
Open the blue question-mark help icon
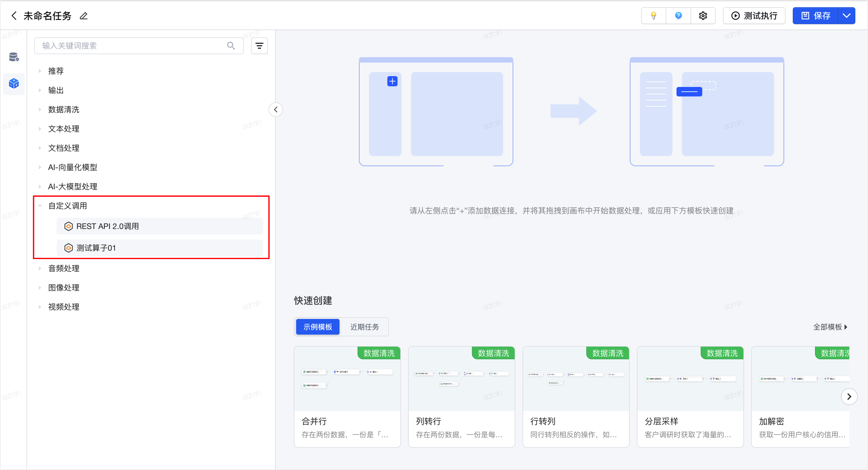678,16
